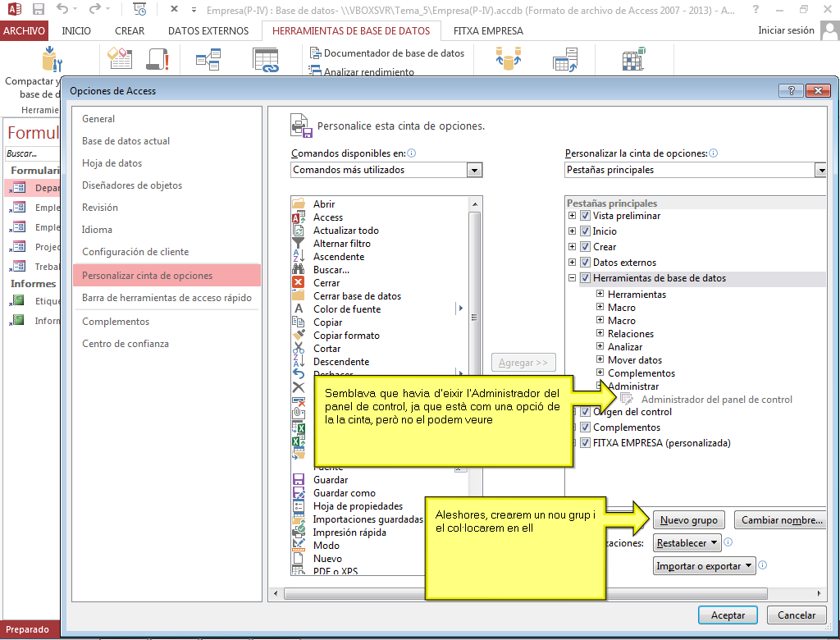The width and height of the screenshot is (840, 640).
Task: Uncheck the Crear tab checkbox
Action: [586, 247]
